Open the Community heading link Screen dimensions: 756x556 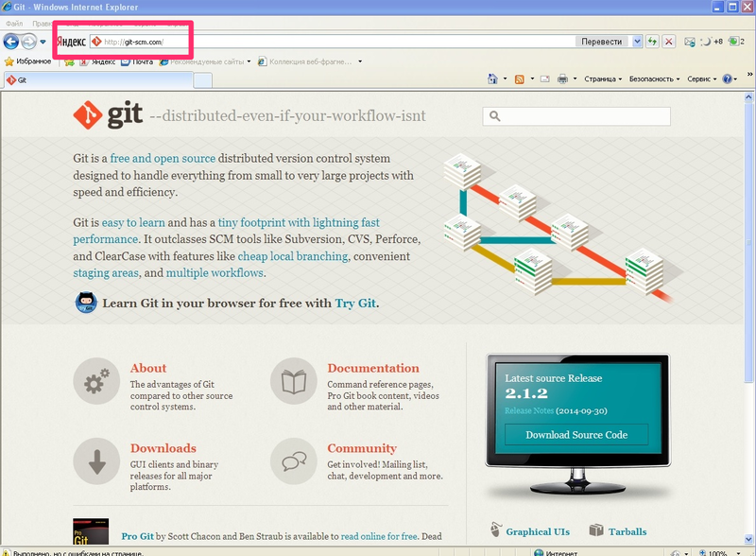tap(362, 448)
